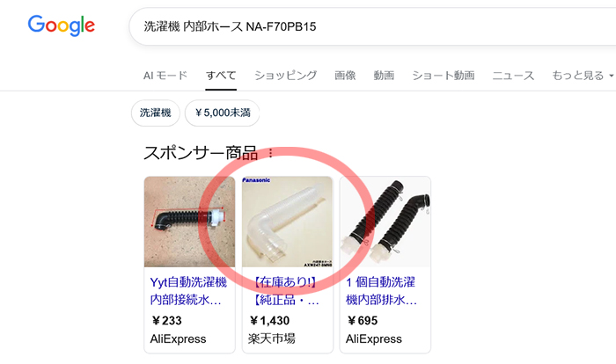Open the Panasonic clear hose product image
The width and height of the screenshot is (616, 364).
coord(288,222)
